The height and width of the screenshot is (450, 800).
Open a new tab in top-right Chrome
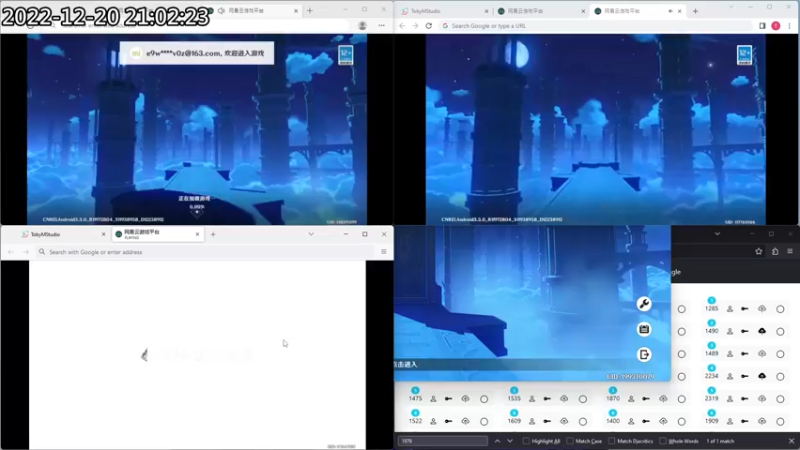(695, 11)
